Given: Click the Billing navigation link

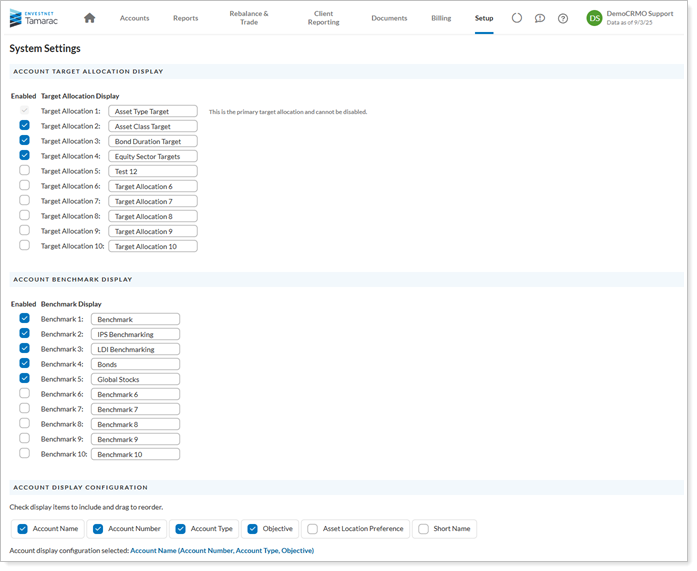Looking at the screenshot, I should [x=441, y=18].
